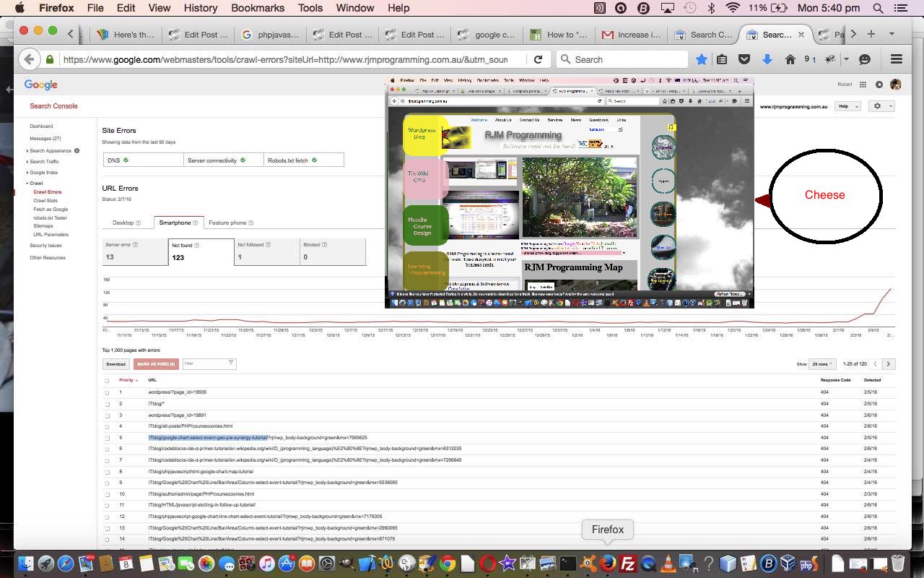This screenshot has height=578, width=924.
Task: Open Finder from the Dock
Action: (26, 564)
